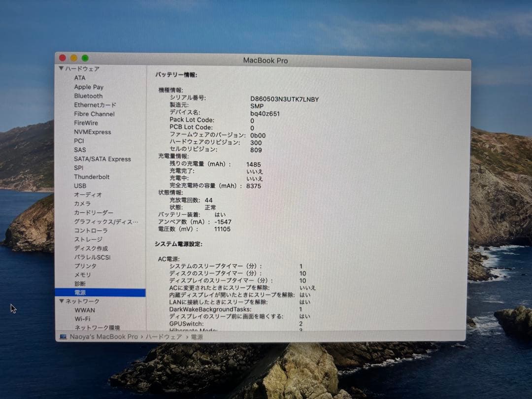This screenshot has width=532, height=399.
Task: Select ストレージ in the sidebar
Action: (88, 239)
